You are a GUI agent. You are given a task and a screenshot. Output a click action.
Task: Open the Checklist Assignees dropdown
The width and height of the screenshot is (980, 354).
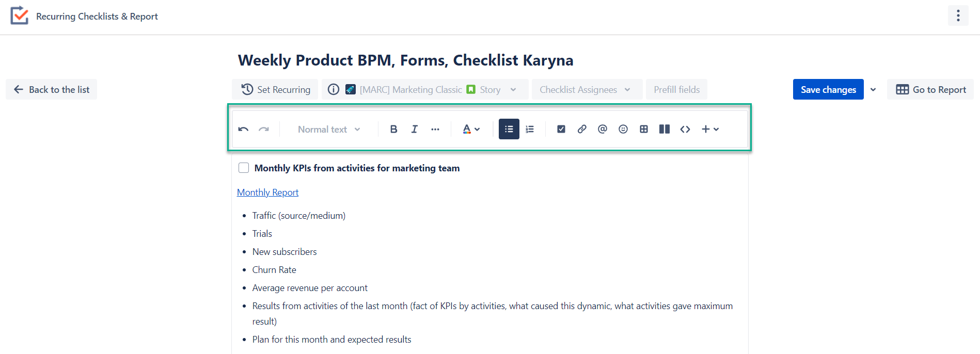[x=587, y=89]
